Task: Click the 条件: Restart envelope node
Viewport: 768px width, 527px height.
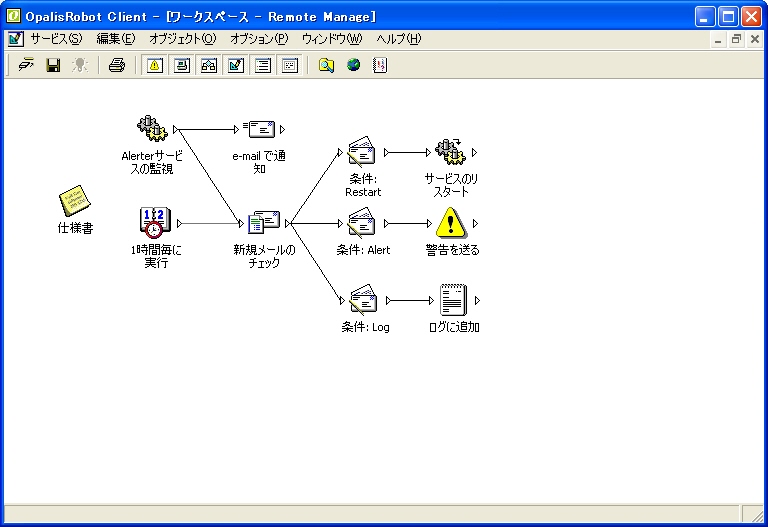Action: pos(361,153)
